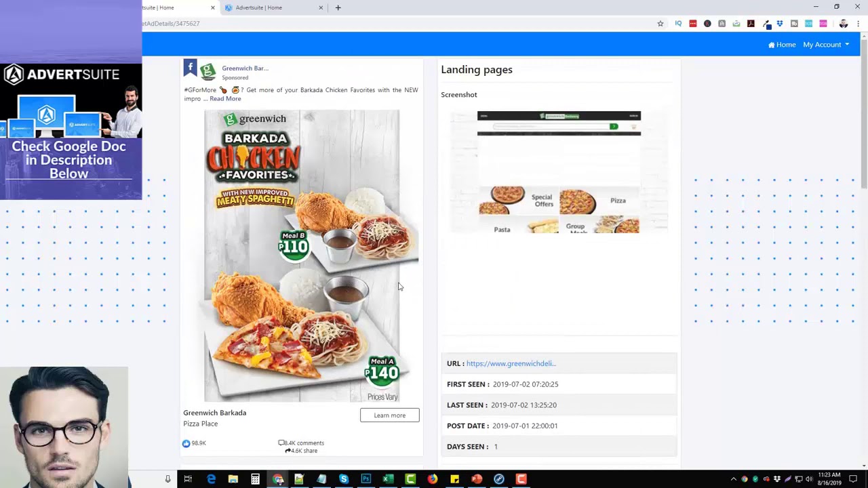868x488 pixels.
Task: Open the magenta square extension
Action: pyautogui.click(x=823, y=24)
